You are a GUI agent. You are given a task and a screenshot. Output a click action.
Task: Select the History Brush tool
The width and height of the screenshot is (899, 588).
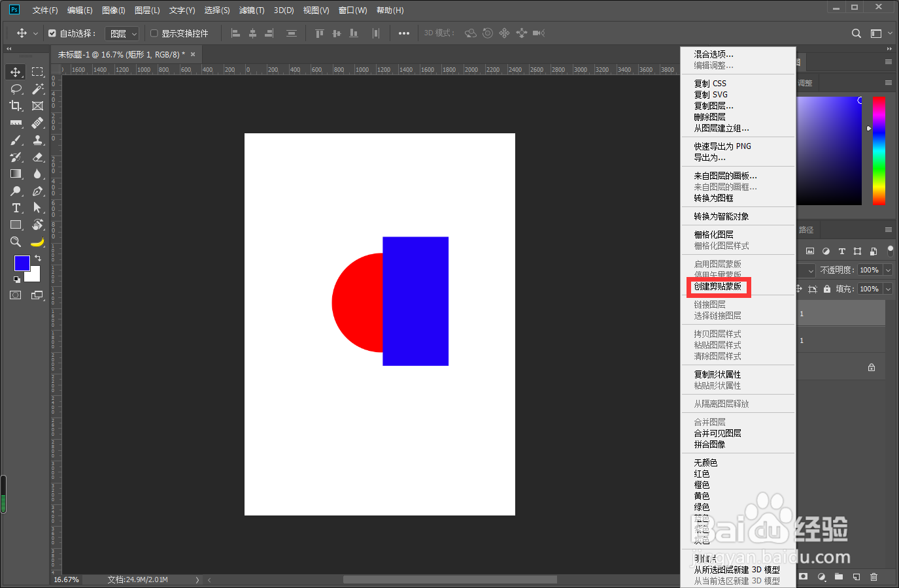point(16,157)
